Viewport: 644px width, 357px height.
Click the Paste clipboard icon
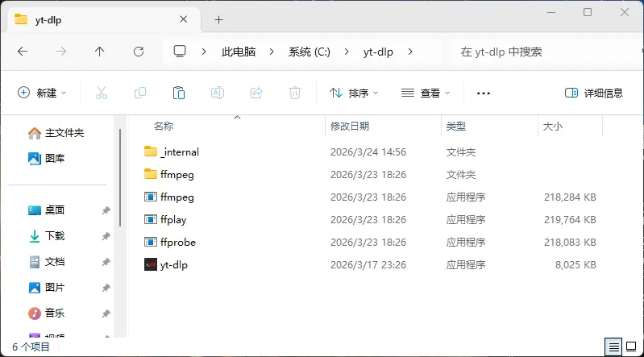click(x=179, y=93)
